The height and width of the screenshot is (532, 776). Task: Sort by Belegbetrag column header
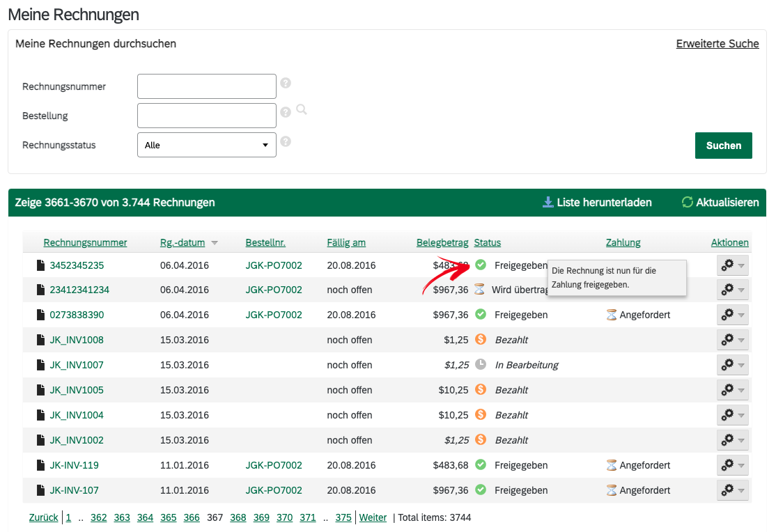pos(442,242)
